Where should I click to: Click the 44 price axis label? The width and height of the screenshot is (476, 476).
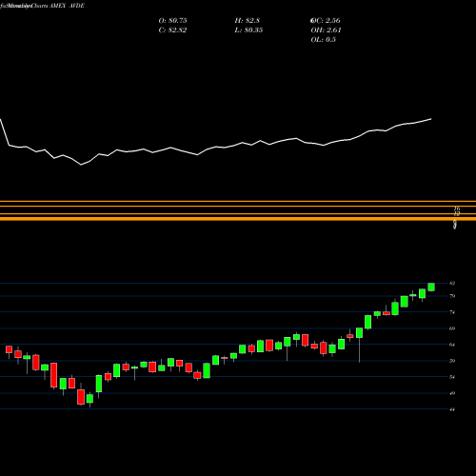coord(452,409)
